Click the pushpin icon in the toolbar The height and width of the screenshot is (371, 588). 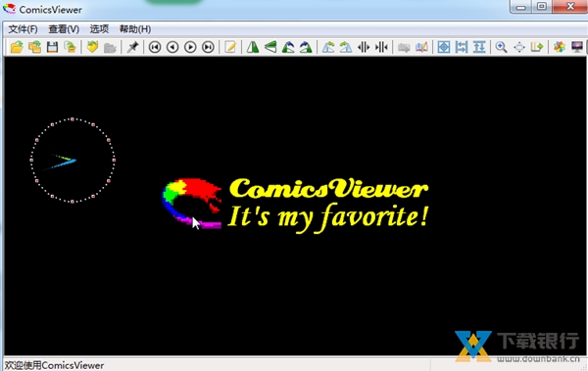coord(132,47)
